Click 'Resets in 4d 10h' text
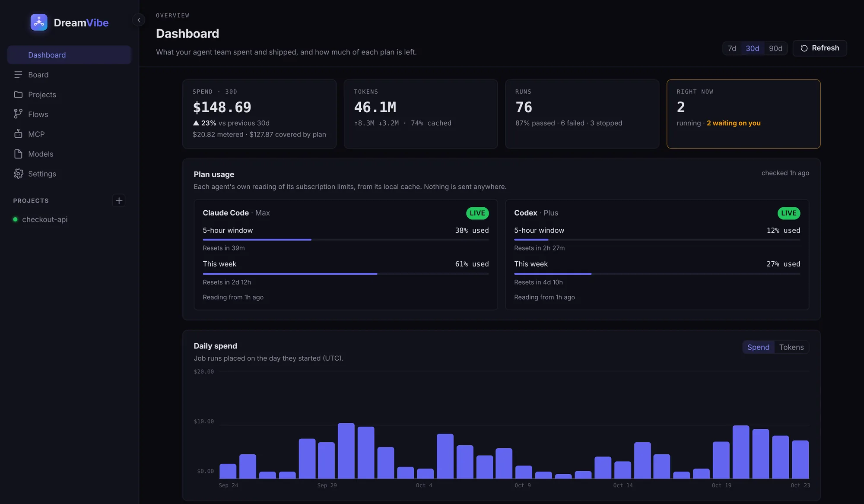The height and width of the screenshot is (504, 864). 538,282
